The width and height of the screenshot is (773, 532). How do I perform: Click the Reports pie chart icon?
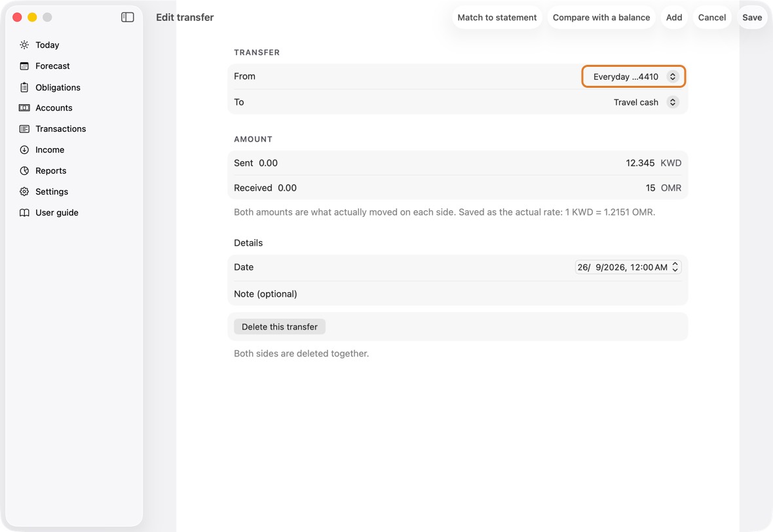[x=24, y=170]
